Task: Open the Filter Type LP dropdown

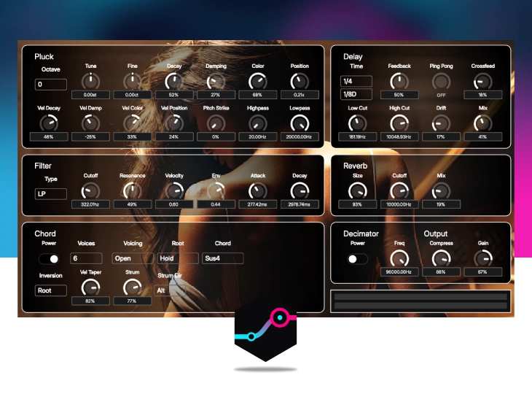Action: pos(50,194)
